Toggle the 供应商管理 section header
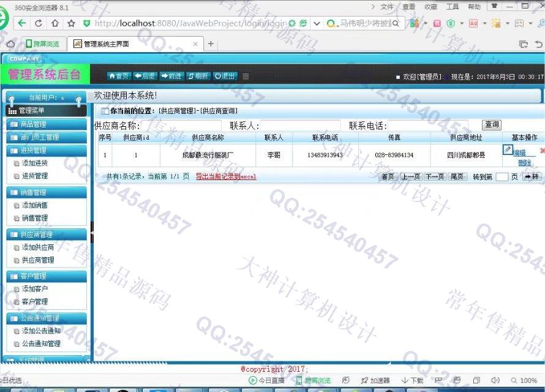 47,235
